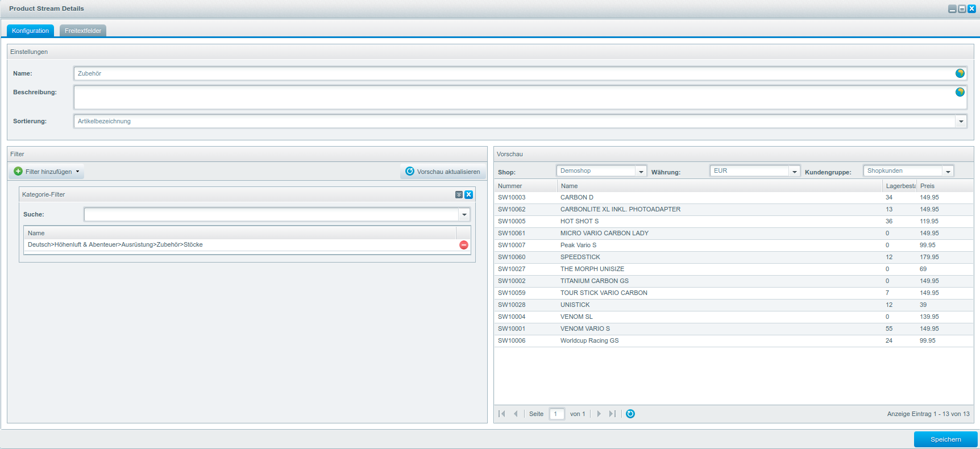This screenshot has width=980, height=449.
Task: Maximize the Product Stream Details window
Action: (x=962, y=9)
